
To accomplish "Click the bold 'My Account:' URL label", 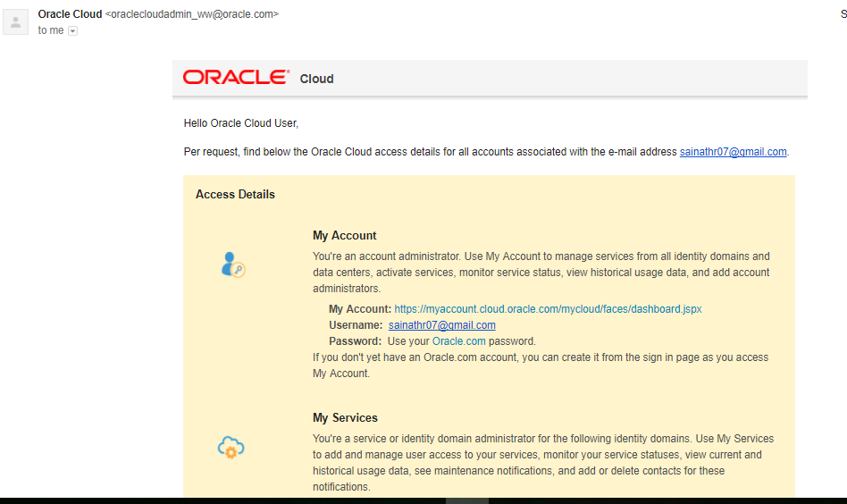I will (360, 309).
